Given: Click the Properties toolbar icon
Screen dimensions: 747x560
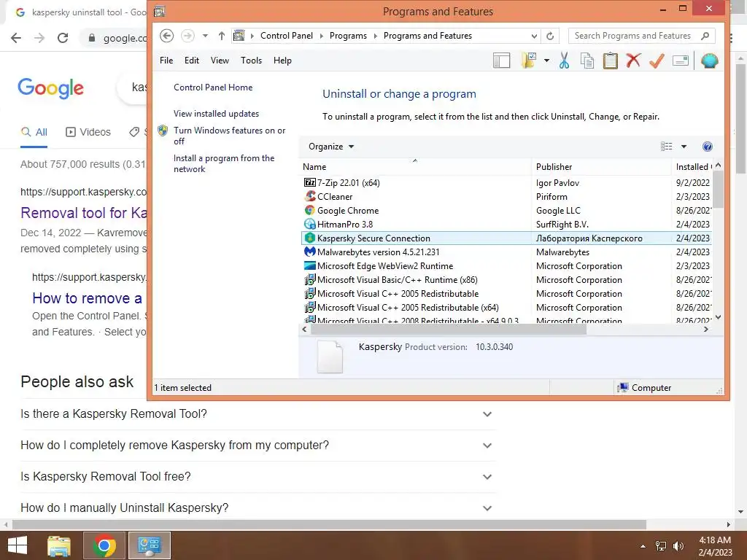Looking at the screenshot, I should coord(681,61).
